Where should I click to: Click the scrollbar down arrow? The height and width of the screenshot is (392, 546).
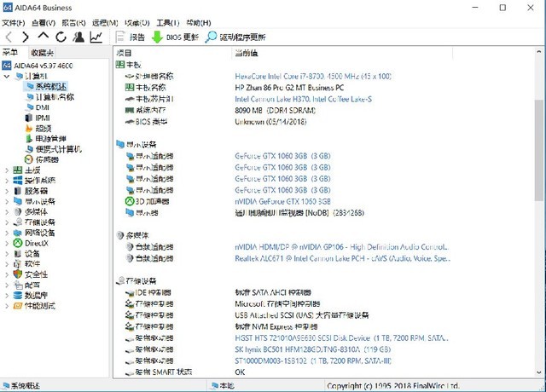[539, 372]
